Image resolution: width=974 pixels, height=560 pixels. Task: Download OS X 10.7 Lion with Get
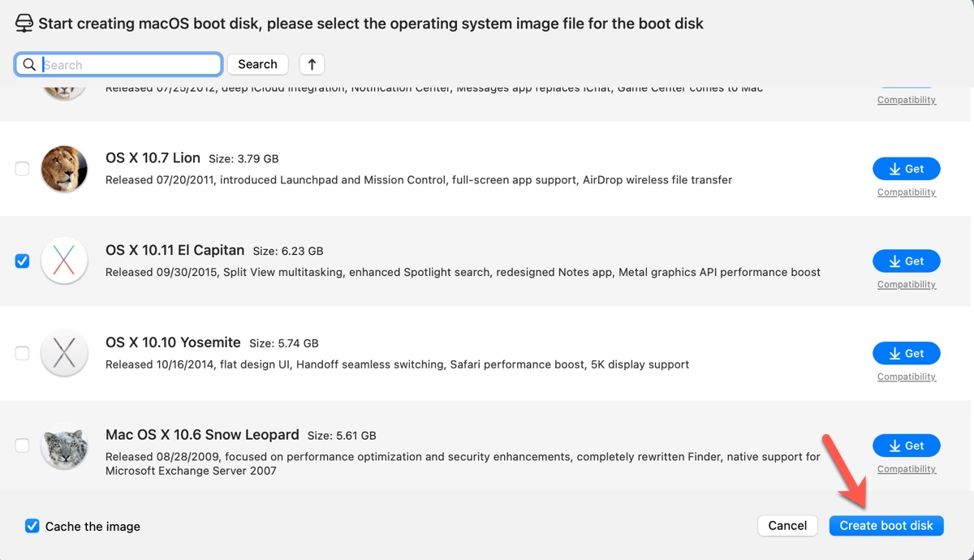[906, 169]
